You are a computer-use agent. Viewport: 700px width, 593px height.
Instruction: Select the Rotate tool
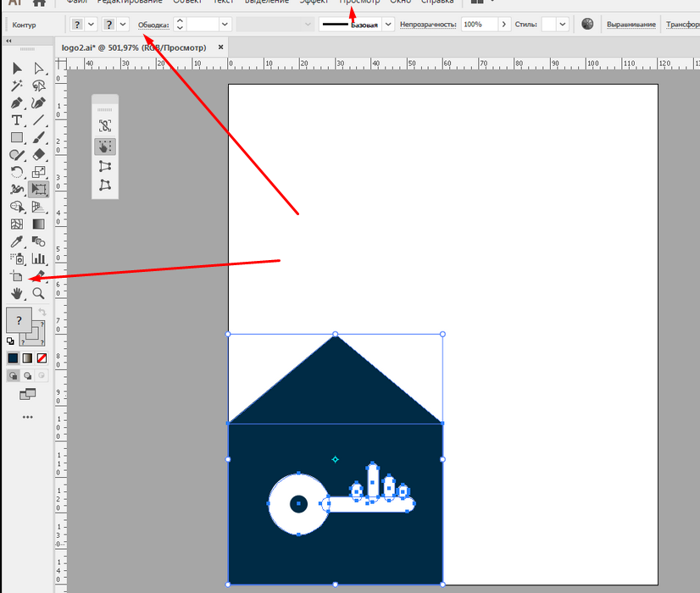click(17, 172)
